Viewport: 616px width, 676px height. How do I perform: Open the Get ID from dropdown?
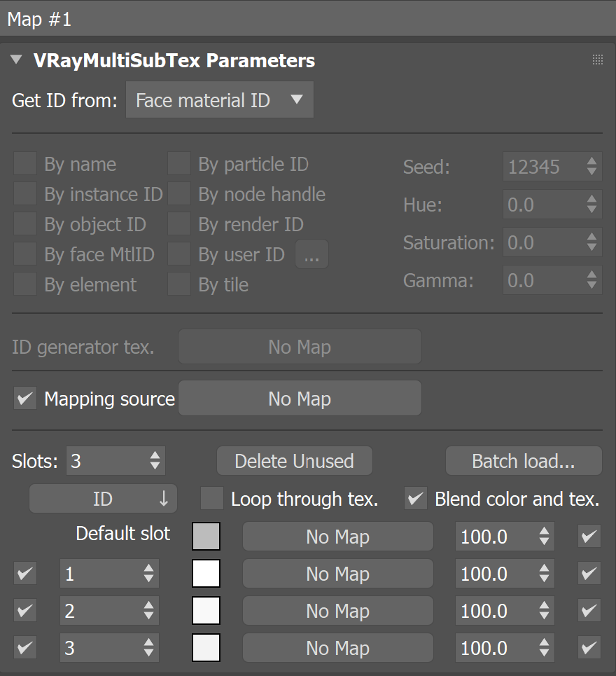point(220,100)
